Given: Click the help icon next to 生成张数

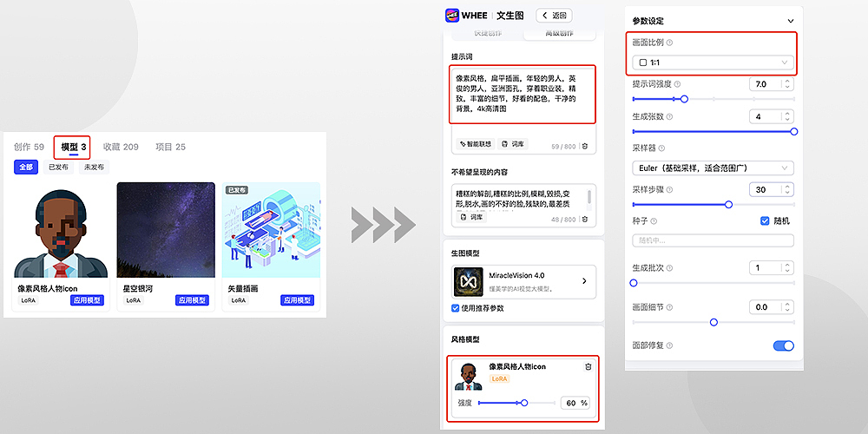Looking at the screenshot, I should pos(669,117).
